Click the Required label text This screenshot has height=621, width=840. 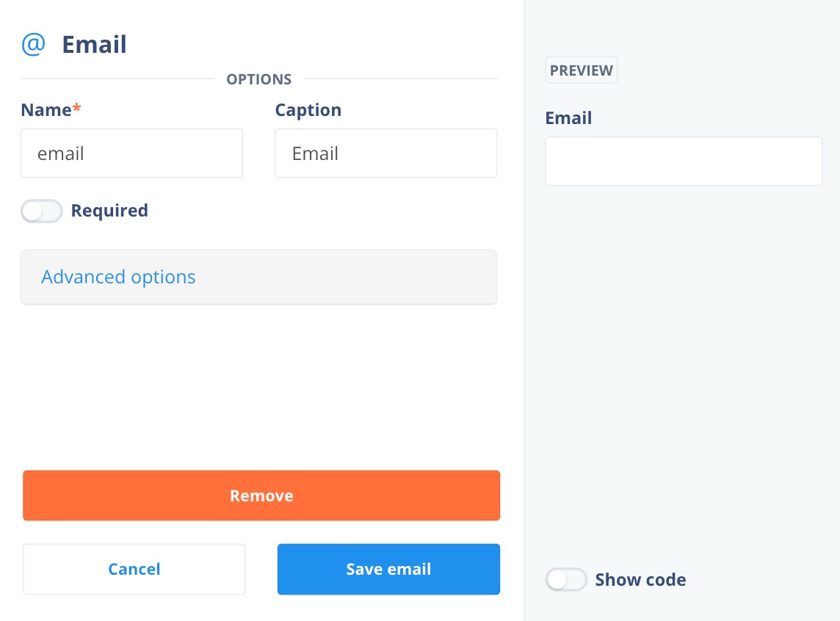(109, 211)
